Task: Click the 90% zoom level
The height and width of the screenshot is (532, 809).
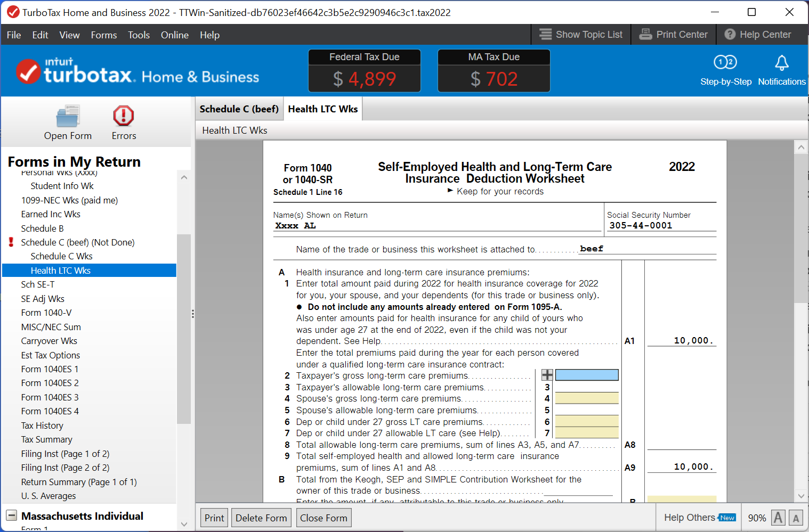Action: pos(757,518)
